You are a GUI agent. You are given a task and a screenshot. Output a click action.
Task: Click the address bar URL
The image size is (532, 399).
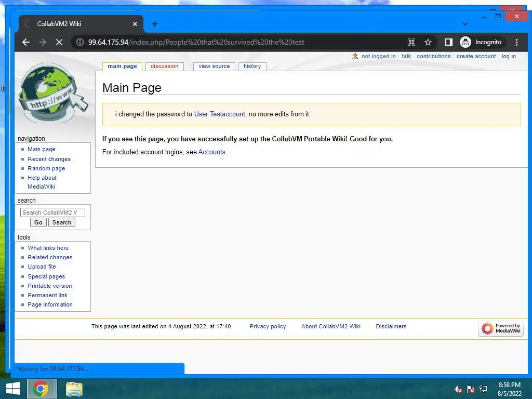pyautogui.click(x=196, y=42)
